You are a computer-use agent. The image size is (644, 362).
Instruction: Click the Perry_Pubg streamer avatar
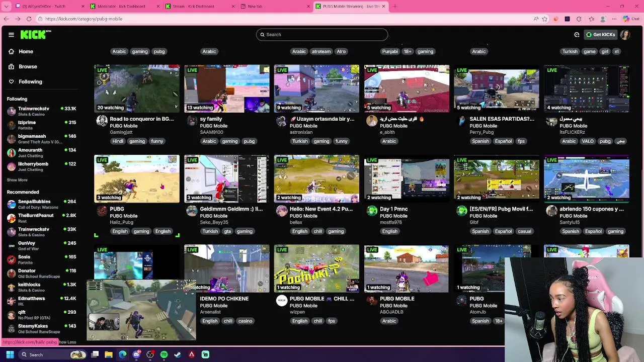pyautogui.click(x=462, y=121)
